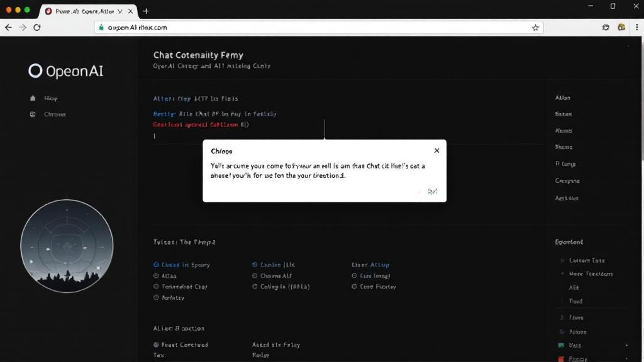The height and width of the screenshot is (362, 644).
Task: Click the green icon beside Bass
Action: pos(562,346)
